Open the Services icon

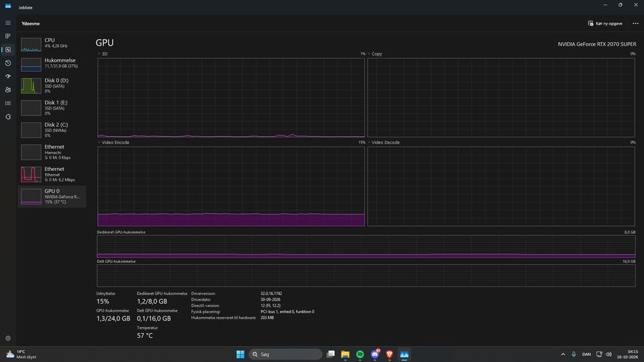pos(8,117)
